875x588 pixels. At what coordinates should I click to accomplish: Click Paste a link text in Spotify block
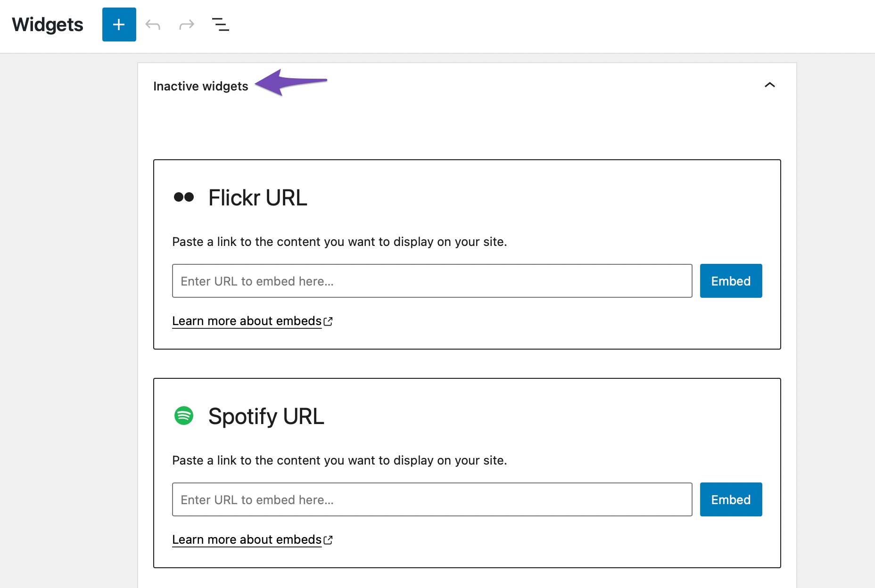(x=339, y=460)
